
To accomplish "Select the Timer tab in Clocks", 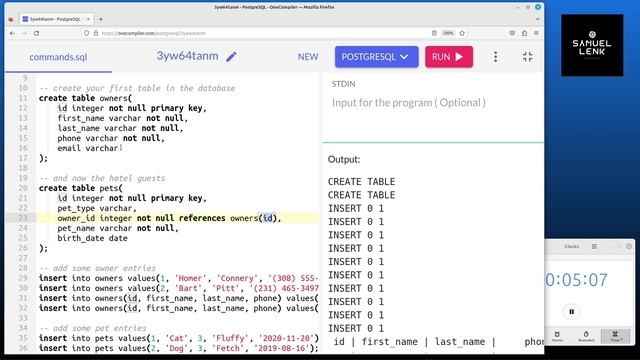I will pyautogui.click(x=615, y=336).
